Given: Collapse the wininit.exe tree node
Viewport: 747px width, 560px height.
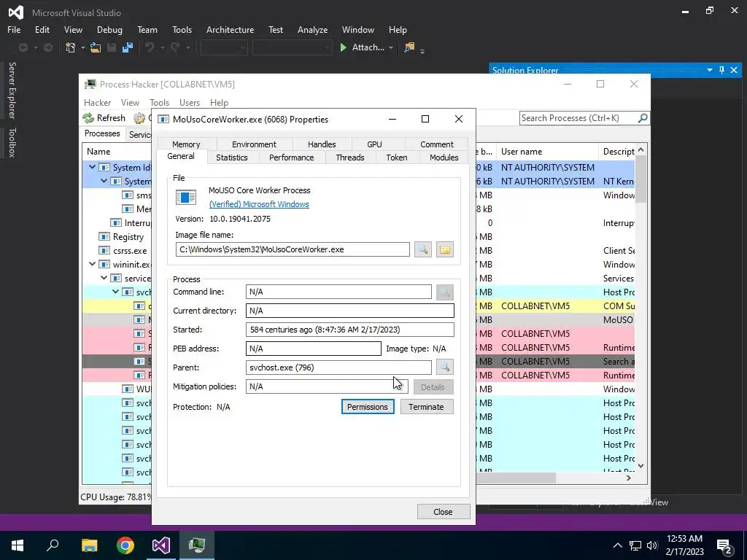Looking at the screenshot, I should point(93,264).
